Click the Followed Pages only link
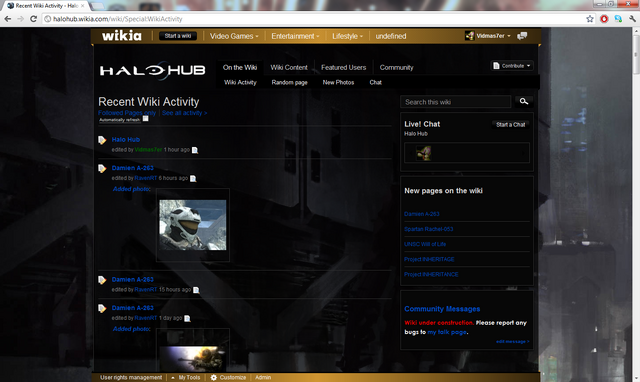 point(127,113)
